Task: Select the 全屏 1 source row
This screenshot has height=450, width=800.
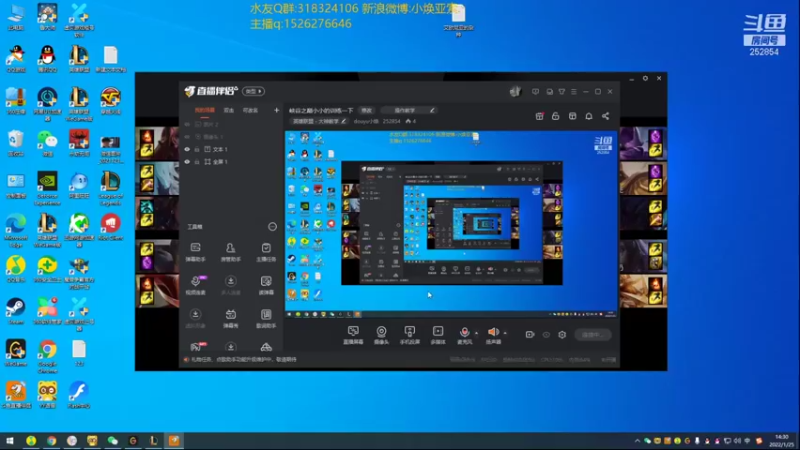Action: [232, 162]
